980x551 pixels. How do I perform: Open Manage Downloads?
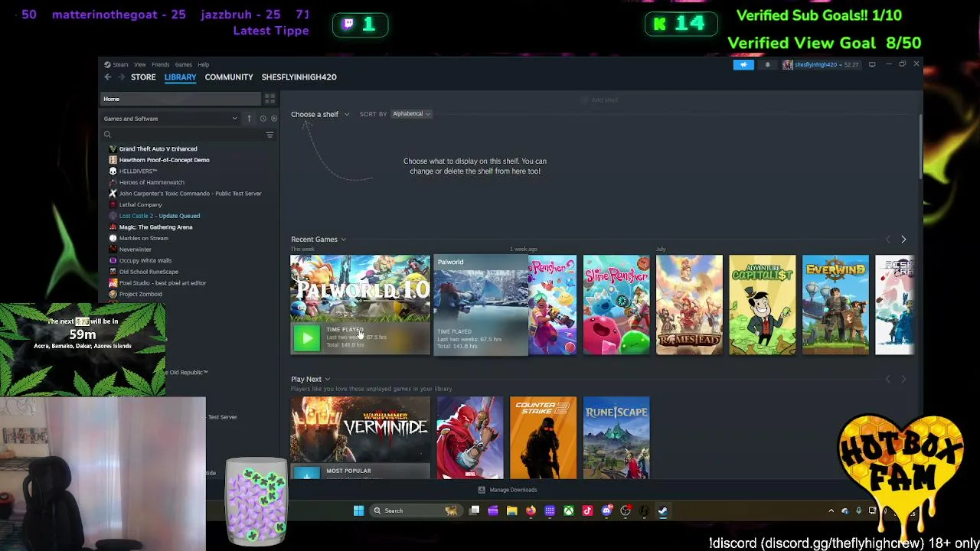pos(508,490)
